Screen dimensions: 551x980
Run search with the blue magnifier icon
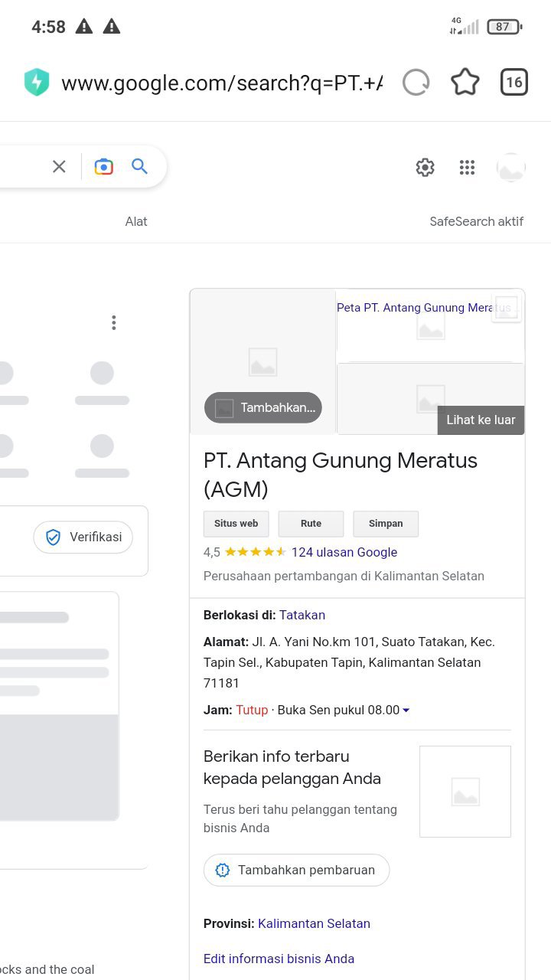[139, 166]
